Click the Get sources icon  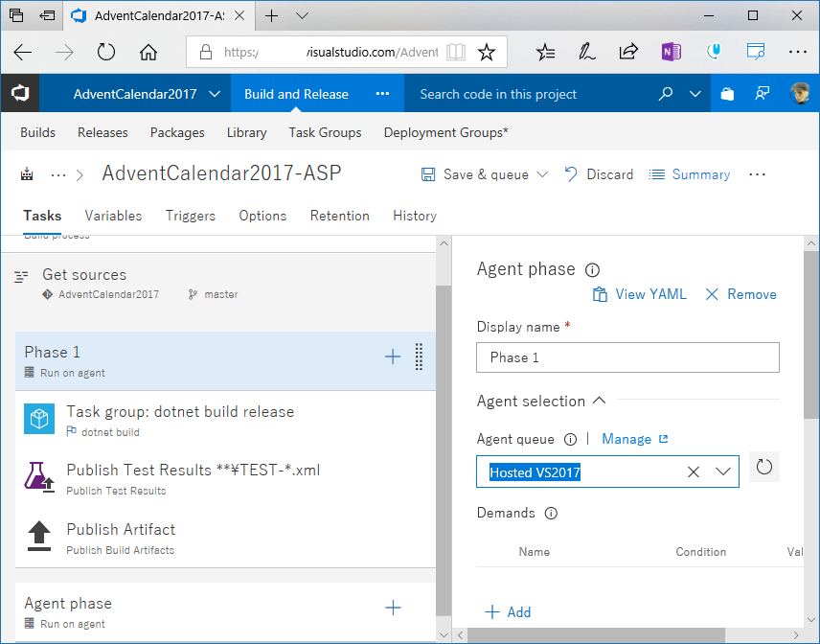(x=21, y=277)
